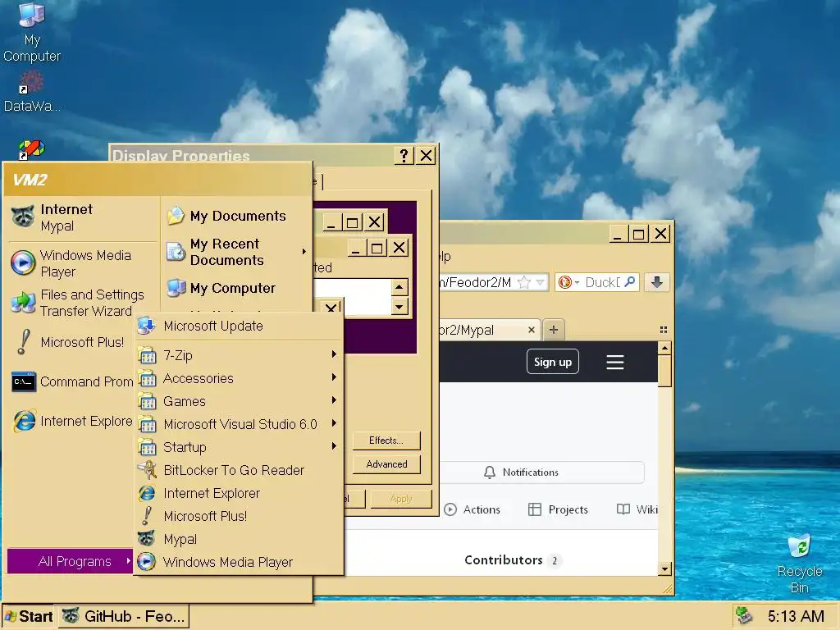Screen dimensions: 840x630
Task: Open the DataWa... desktop shortcut icon
Action: click(x=32, y=91)
